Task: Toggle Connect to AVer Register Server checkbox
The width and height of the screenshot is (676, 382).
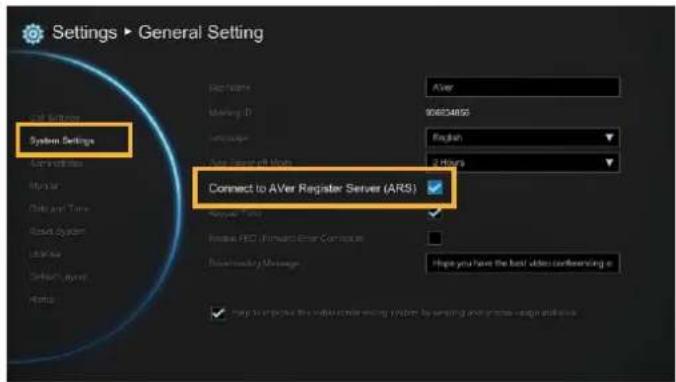Action: point(435,188)
